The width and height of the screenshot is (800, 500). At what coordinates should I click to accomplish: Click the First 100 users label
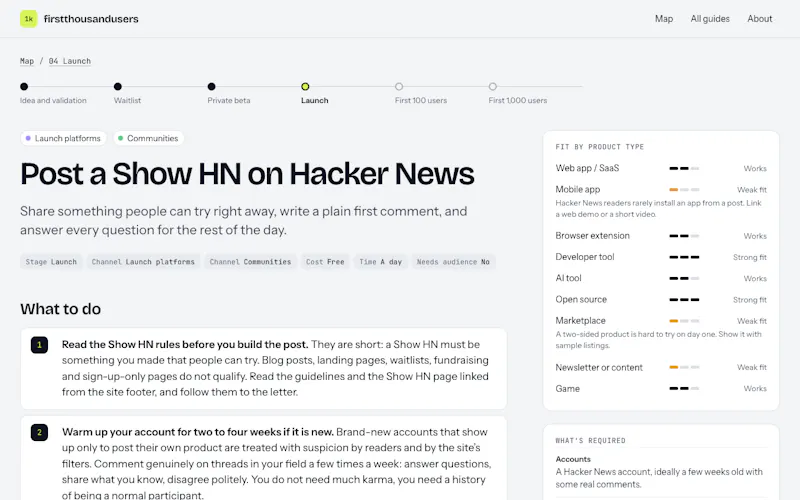[x=420, y=101]
